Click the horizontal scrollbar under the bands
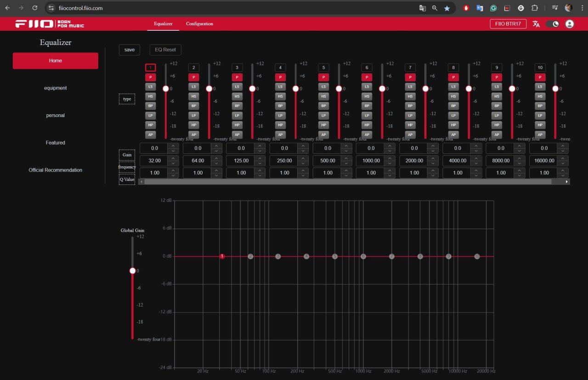Screen dimensions: 588x380 [x=348, y=182]
